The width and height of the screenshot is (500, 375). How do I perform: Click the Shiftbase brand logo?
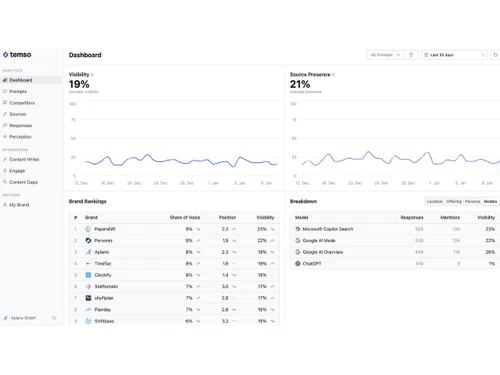pos(88,321)
